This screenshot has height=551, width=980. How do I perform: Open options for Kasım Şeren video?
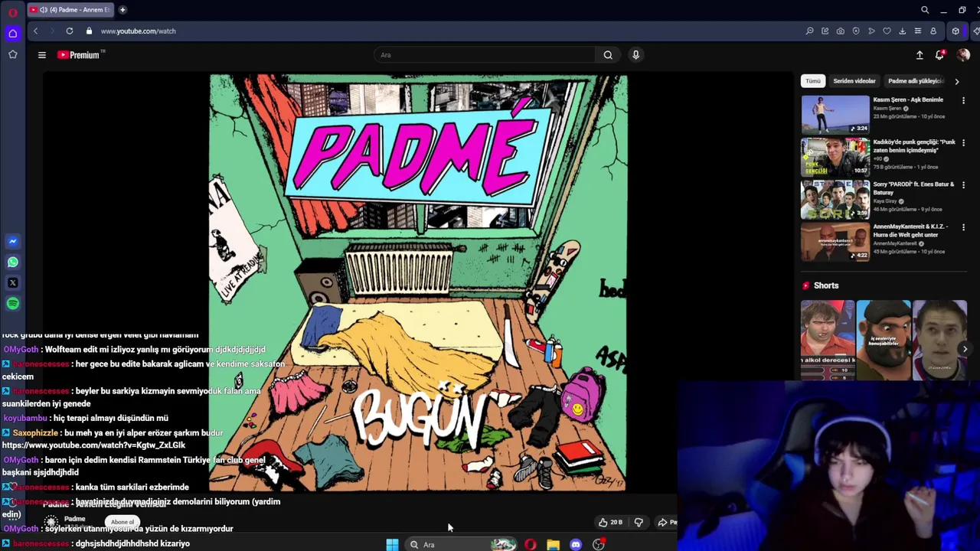click(x=963, y=100)
